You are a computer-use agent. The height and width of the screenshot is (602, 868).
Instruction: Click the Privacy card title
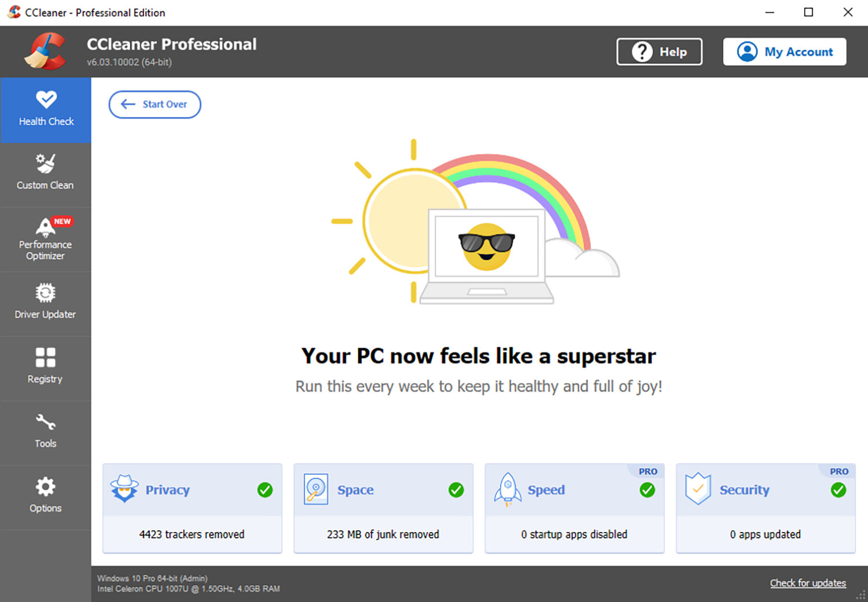[x=167, y=490]
